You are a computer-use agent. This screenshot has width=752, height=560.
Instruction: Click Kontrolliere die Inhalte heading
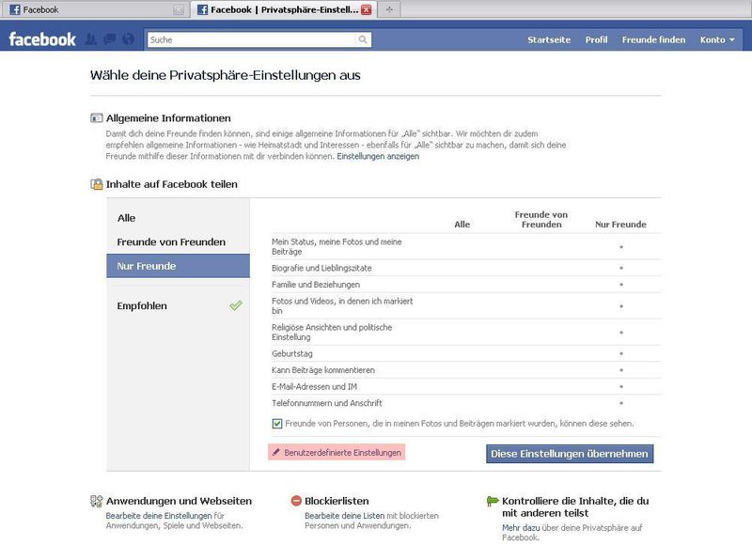575,506
